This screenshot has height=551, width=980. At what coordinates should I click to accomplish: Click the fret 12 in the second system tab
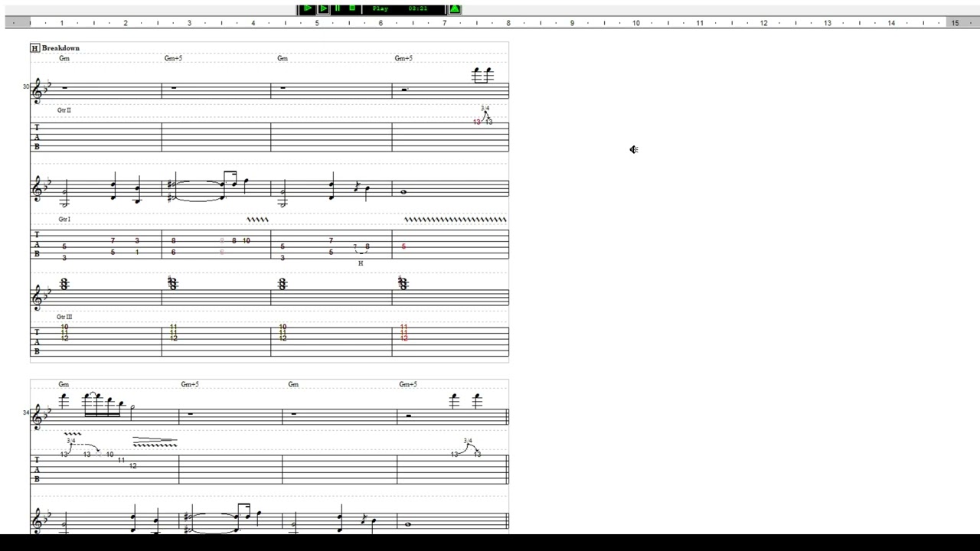tap(133, 466)
